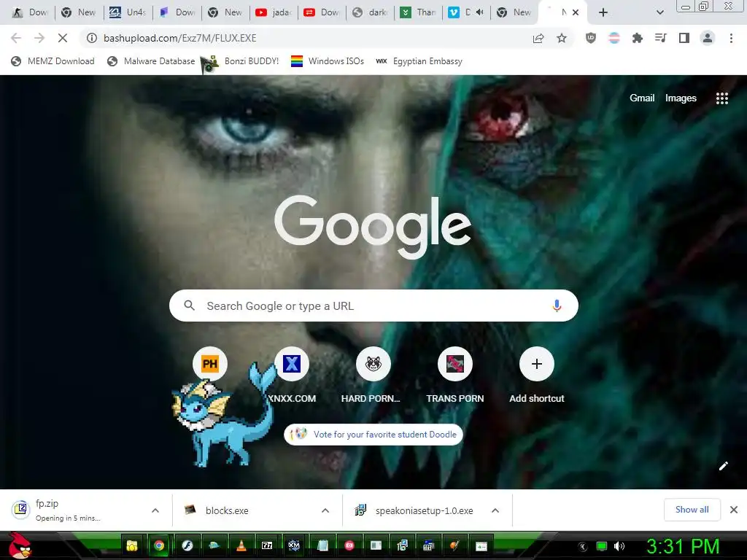This screenshot has height=560, width=747.
Task: Switch to the green Than tab
Action: click(x=418, y=12)
